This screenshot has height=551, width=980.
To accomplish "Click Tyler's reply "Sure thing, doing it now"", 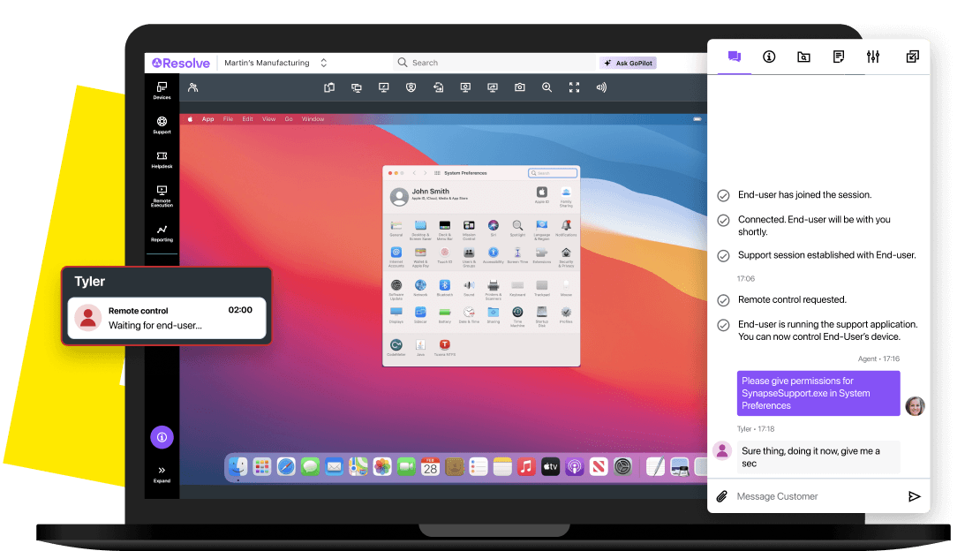I will coord(819,457).
